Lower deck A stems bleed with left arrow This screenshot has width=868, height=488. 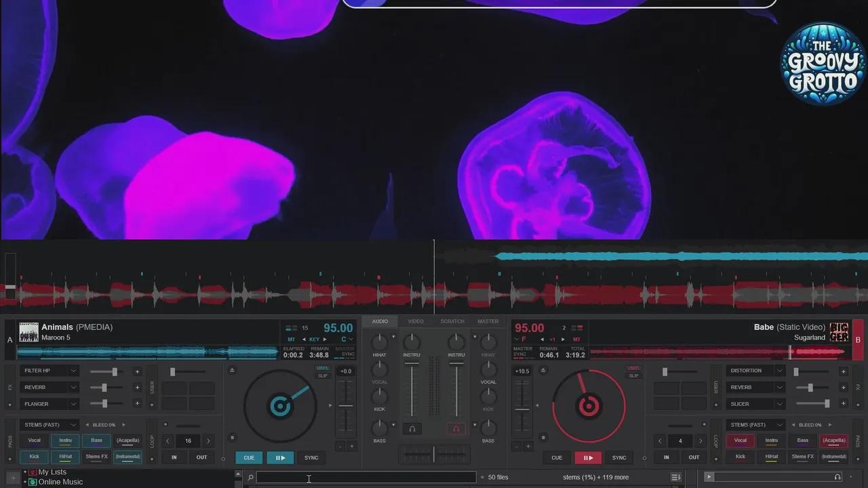pos(87,425)
